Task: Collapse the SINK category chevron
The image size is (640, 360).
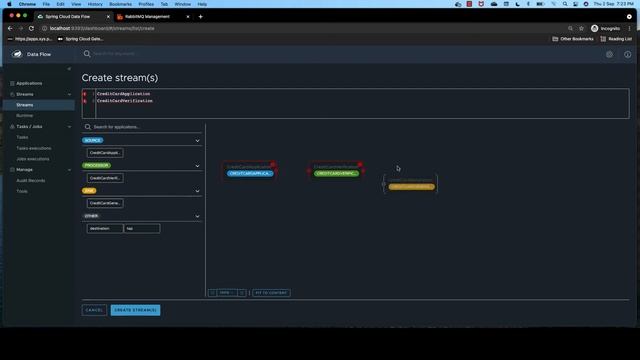Action: click(198, 191)
